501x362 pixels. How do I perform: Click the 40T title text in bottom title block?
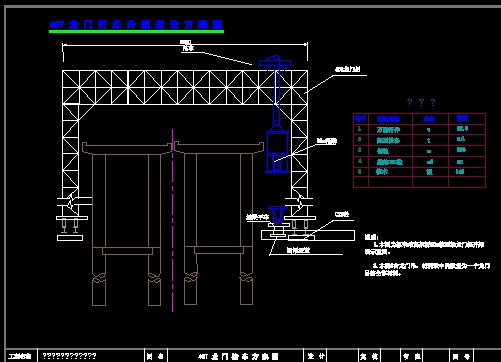(x=238, y=356)
